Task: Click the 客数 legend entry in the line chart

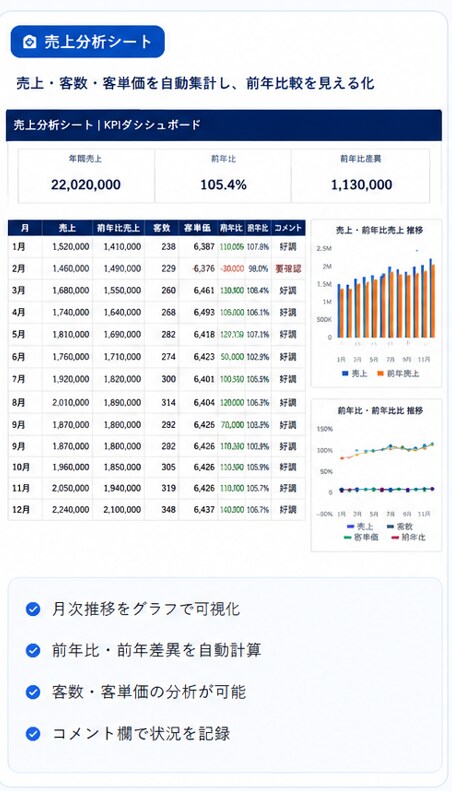Action: click(400, 527)
